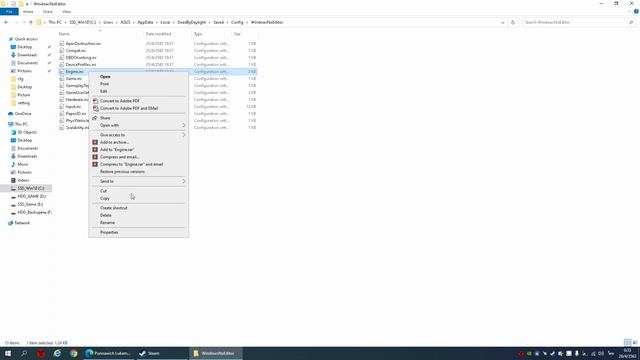Click Config in the address path

click(237, 22)
